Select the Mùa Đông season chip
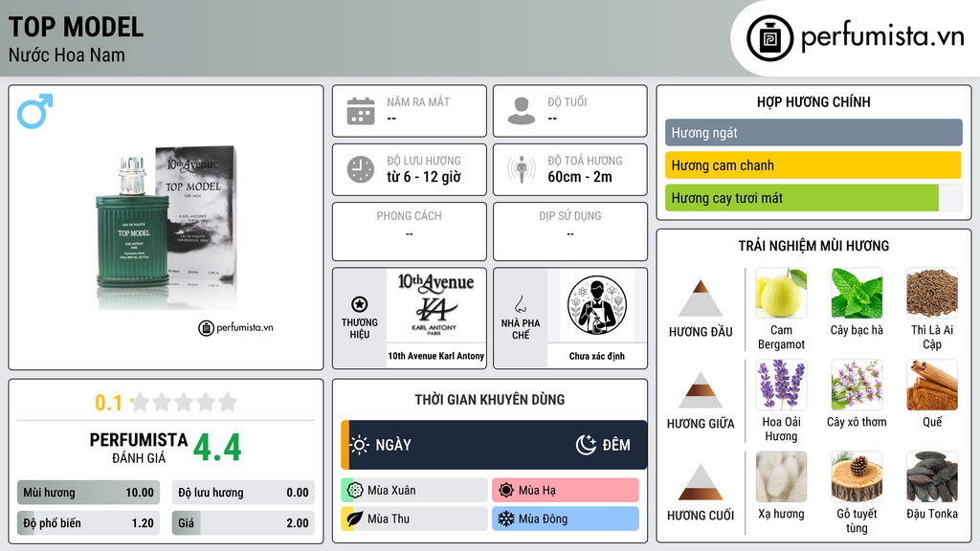The width and height of the screenshot is (980, 551). [x=566, y=518]
